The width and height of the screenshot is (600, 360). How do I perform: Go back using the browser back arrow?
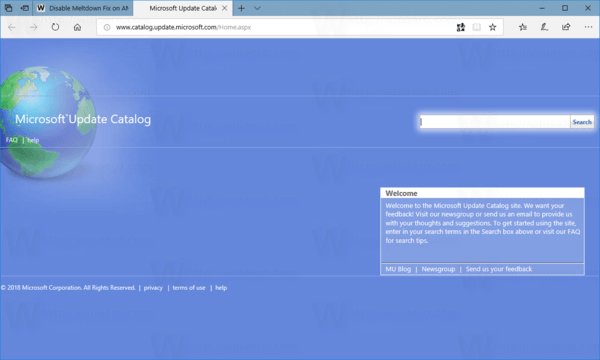point(12,27)
